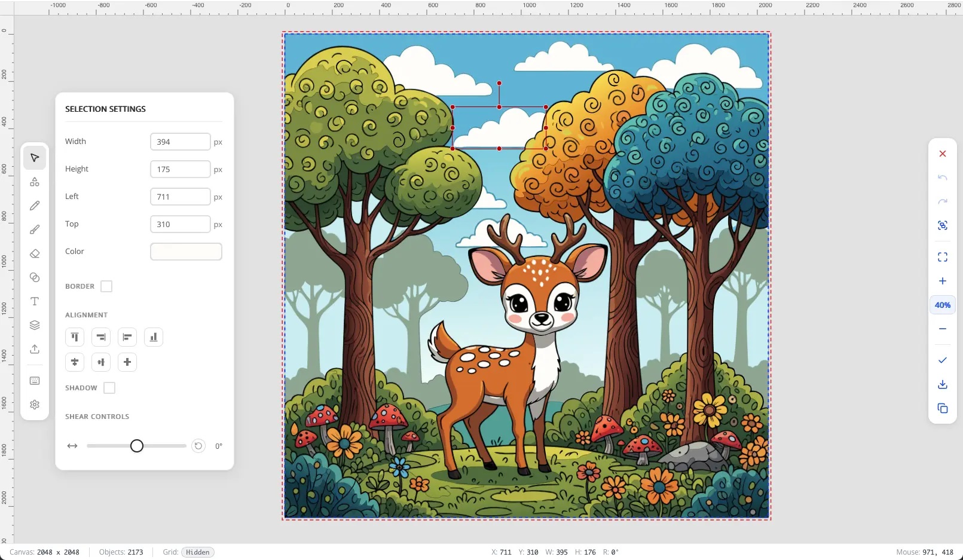The image size is (963, 560).
Task: Toggle fullscreen view icon
Action: point(943,257)
